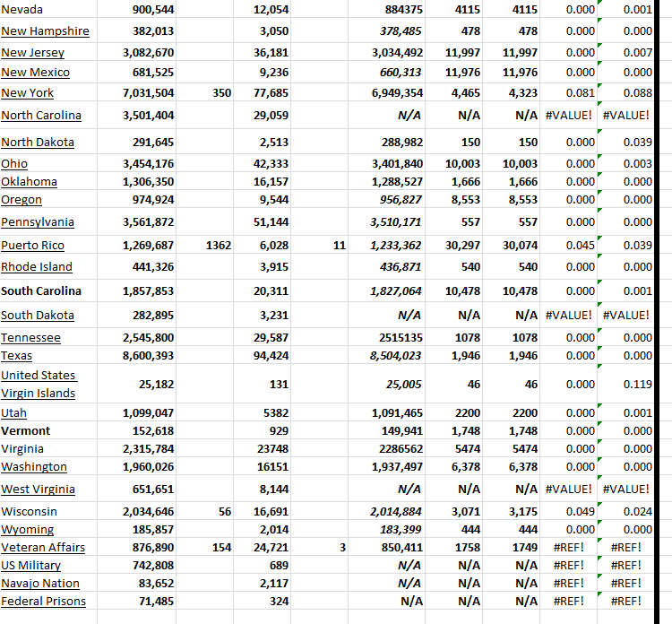Open the Veteran Affairs link
672x624 pixels.
[43, 548]
